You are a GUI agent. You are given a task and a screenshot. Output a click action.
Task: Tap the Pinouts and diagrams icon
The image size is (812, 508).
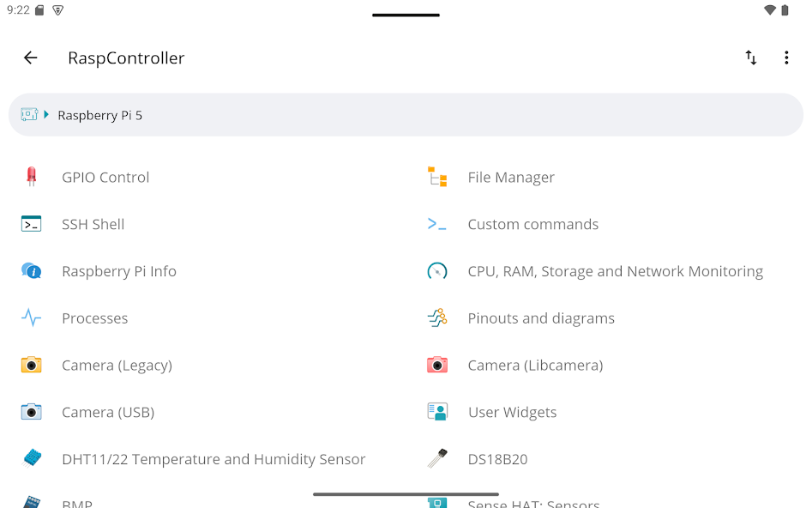pos(437,317)
